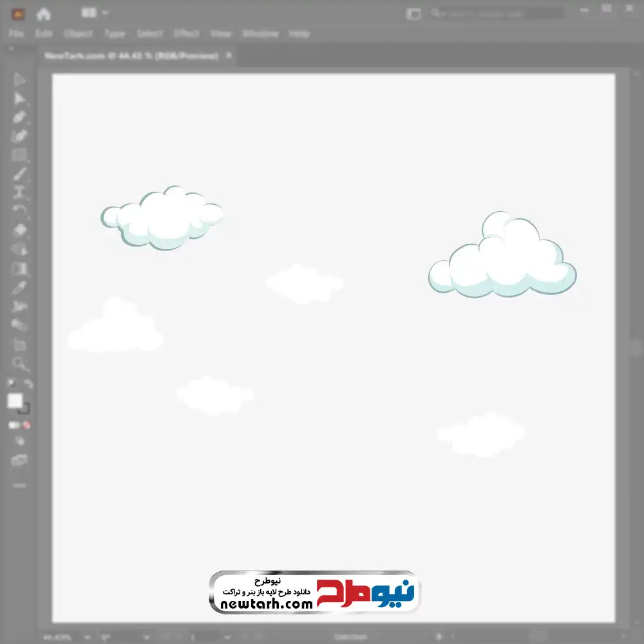The width and height of the screenshot is (644, 644).
Task: Select the Rectangle shape tool
Action: (19, 155)
